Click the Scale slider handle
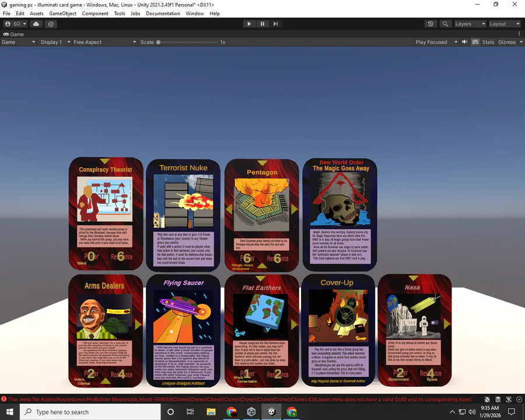 tap(158, 42)
